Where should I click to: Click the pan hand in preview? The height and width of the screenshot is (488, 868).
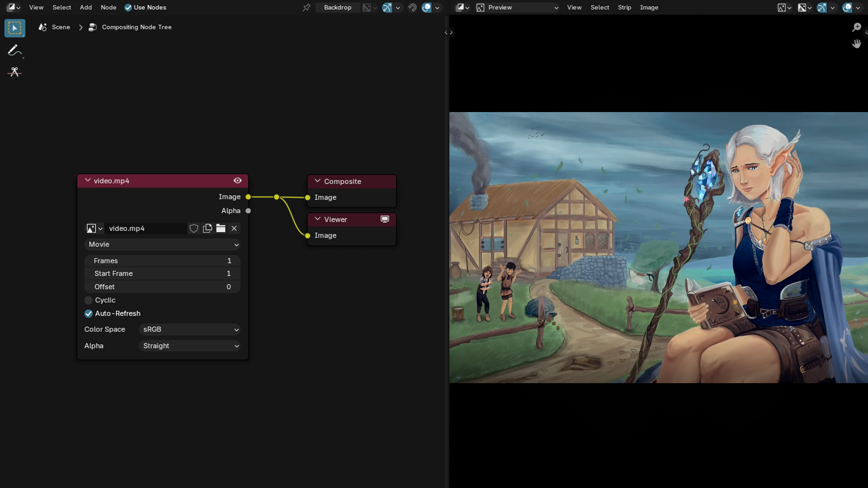(x=856, y=44)
